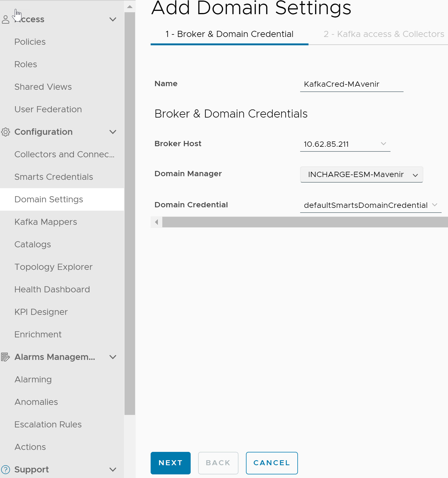Click the Domain Credential label
Viewport: 448px width, 478px height.
[191, 205]
